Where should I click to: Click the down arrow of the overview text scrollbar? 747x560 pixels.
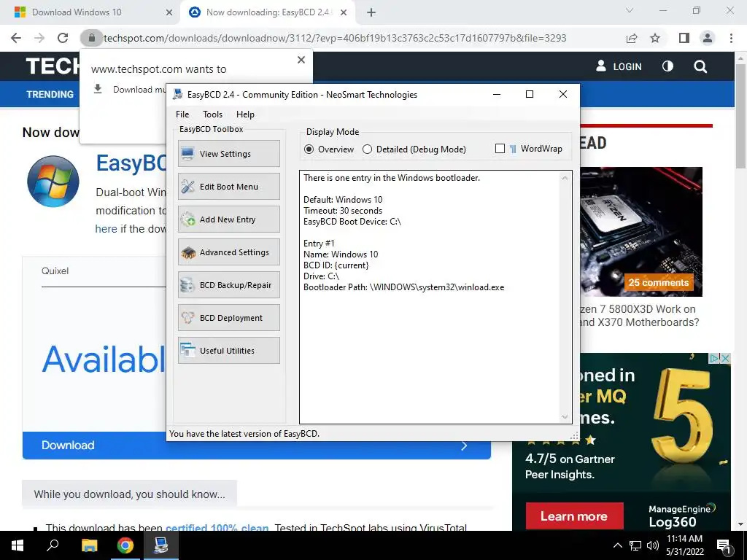565,416
